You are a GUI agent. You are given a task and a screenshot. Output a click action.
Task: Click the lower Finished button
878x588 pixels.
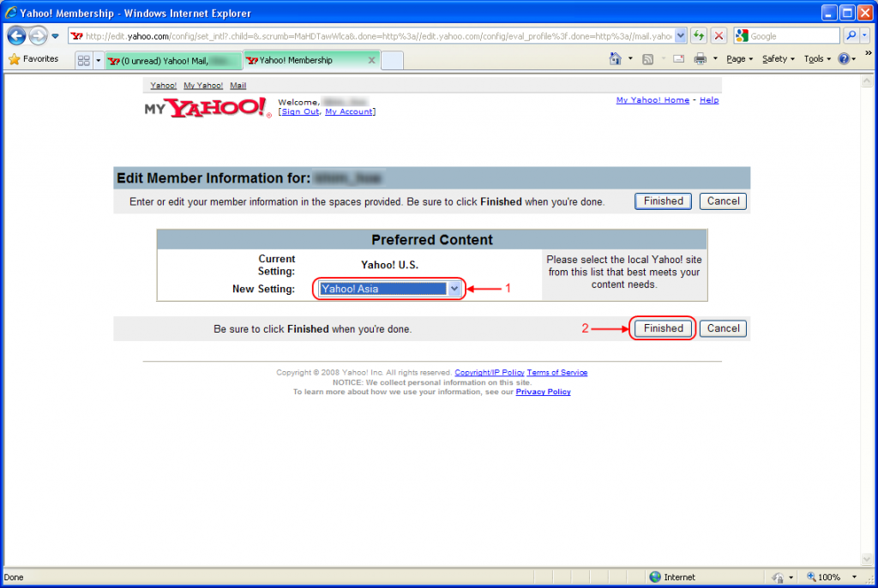click(663, 328)
